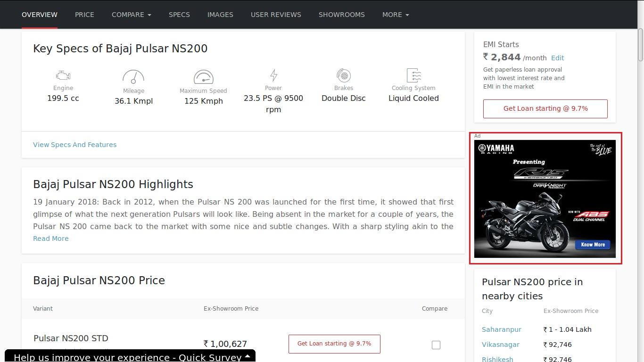
Task: Expand the Quick Survey bar
Action: click(x=130, y=356)
